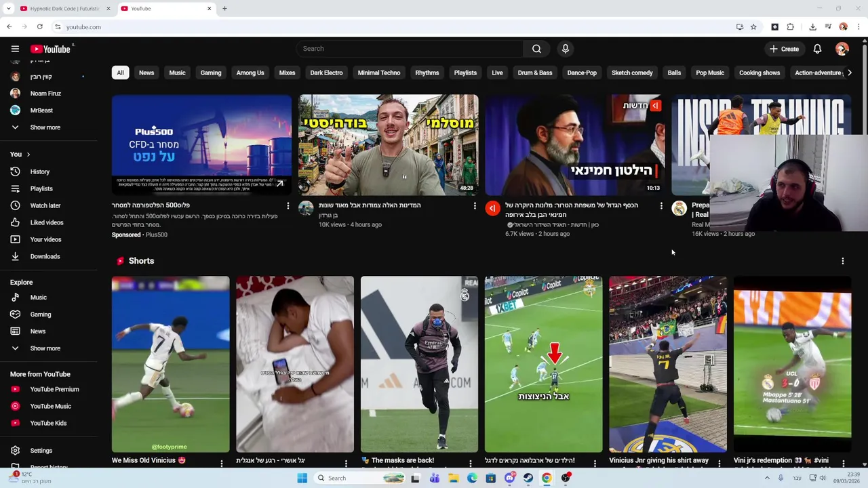Select the Drum & Bass chip
The height and width of the screenshot is (488, 868).
(x=535, y=73)
